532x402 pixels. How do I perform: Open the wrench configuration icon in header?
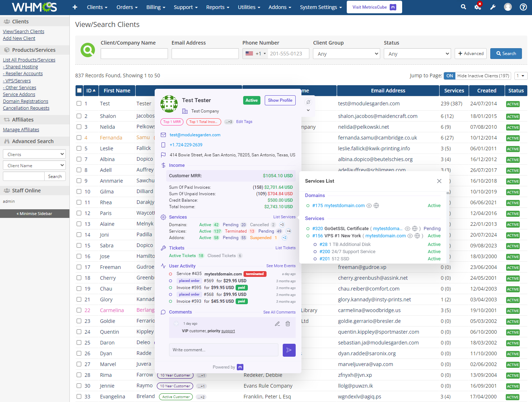493,7
